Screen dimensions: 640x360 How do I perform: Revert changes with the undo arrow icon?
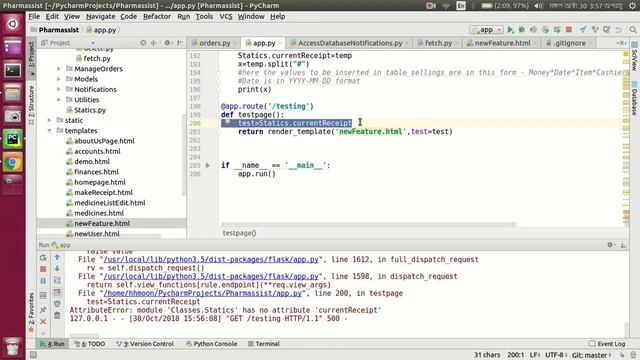618,29
